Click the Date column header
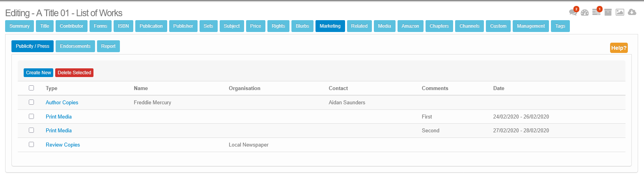Image resolution: width=644 pixels, height=175 pixels. coord(498,88)
